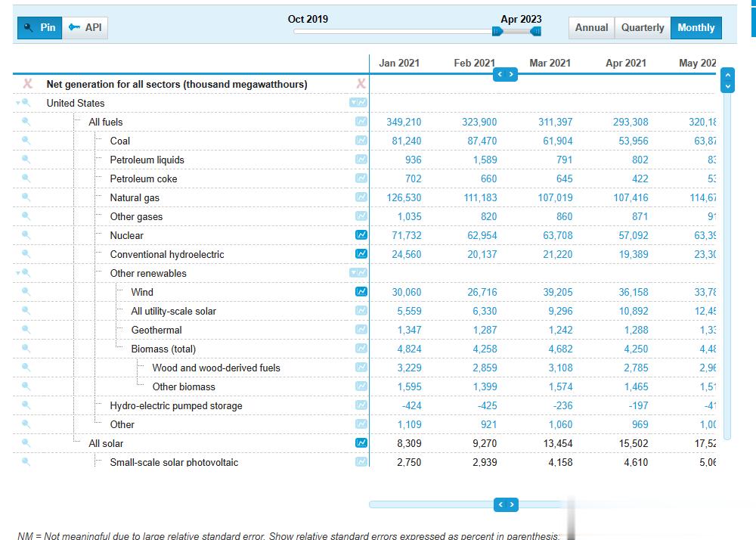The height and width of the screenshot is (540, 756).
Task: Click the magnifier icon beside Hydro-electric pumped storage
Action: (26, 405)
